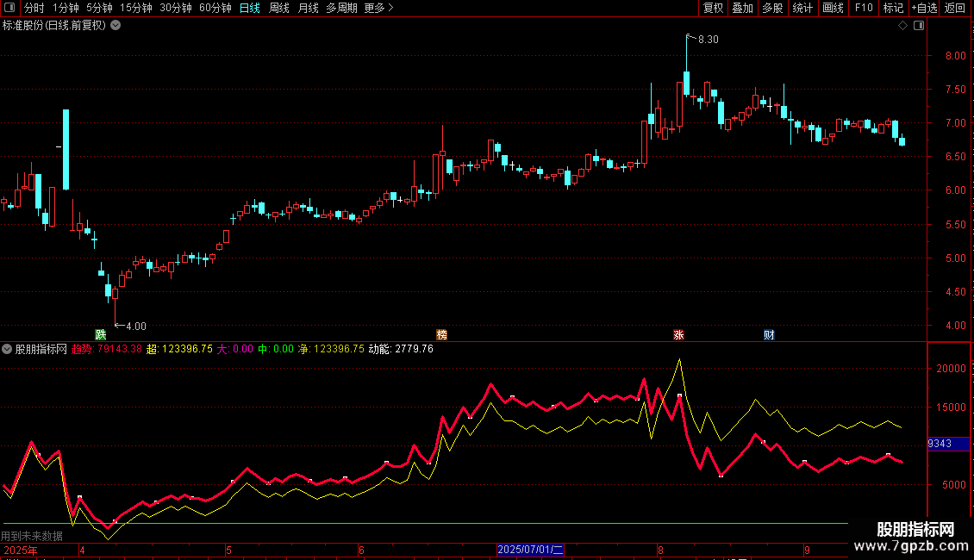Open the 跌 event marker
The height and width of the screenshot is (560, 974).
tap(101, 334)
